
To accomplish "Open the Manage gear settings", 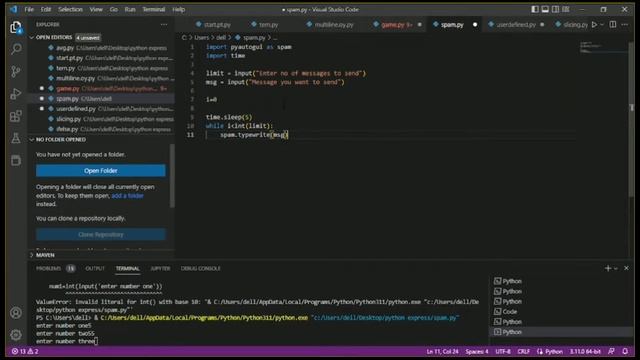I will click(x=16, y=335).
